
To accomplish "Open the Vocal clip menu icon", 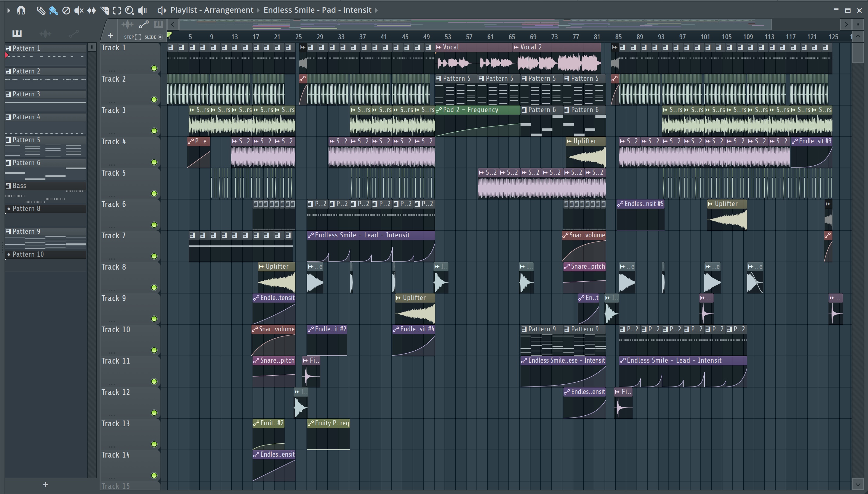I will (x=439, y=48).
